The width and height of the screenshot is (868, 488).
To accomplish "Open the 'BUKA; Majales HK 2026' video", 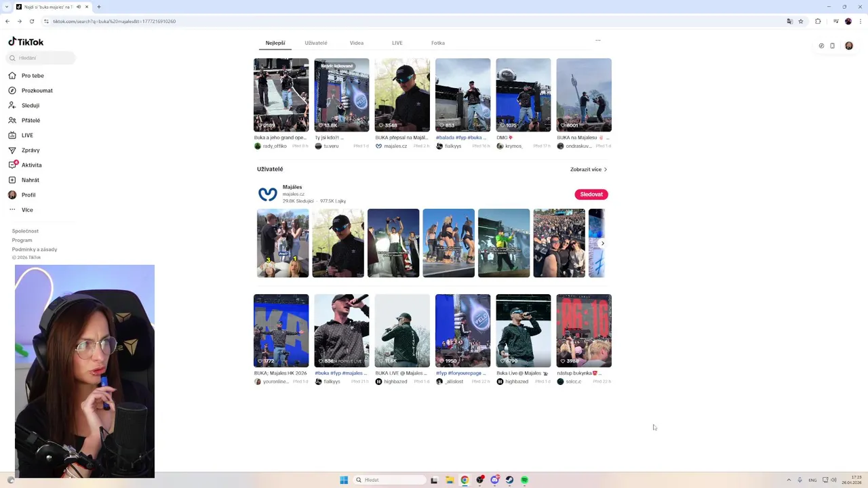I will tap(281, 331).
